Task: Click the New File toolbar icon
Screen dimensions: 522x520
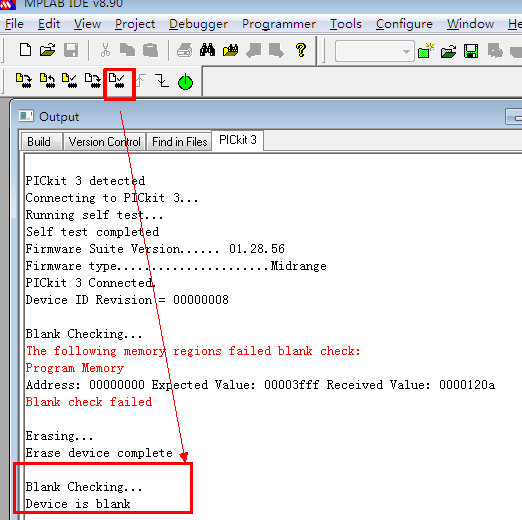Action: (25, 50)
